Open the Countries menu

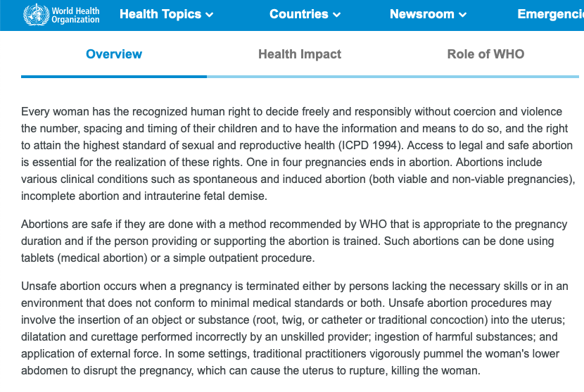click(x=299, y=14)
